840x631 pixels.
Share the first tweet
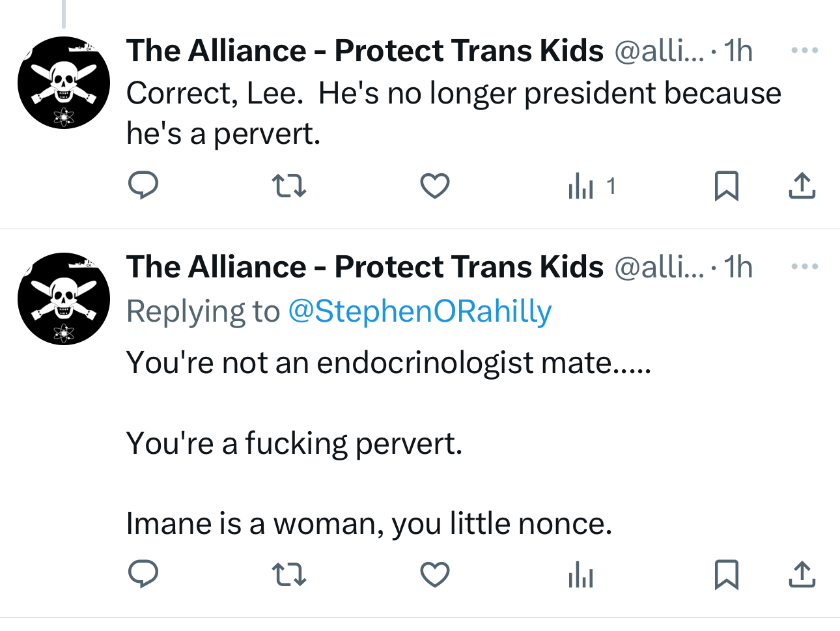802,186
